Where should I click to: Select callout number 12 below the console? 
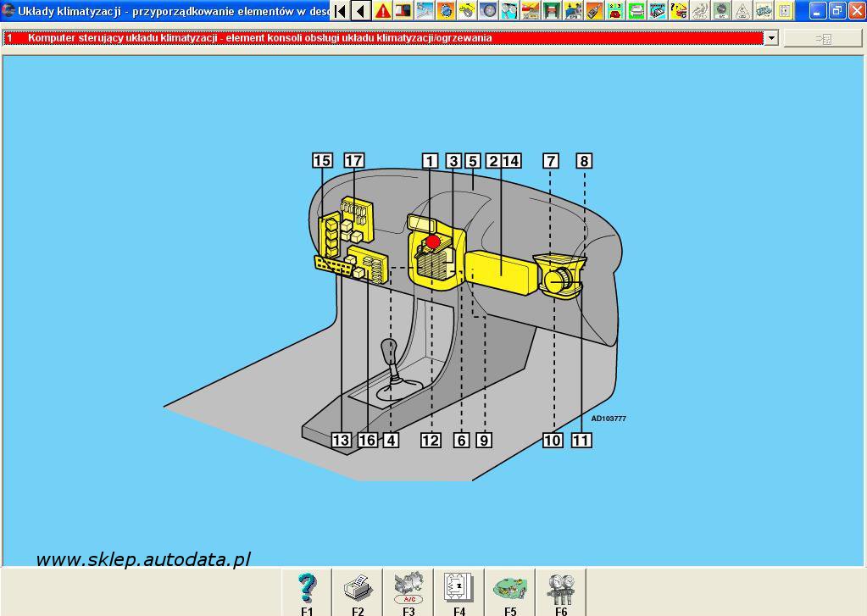[x=431, y=440]
